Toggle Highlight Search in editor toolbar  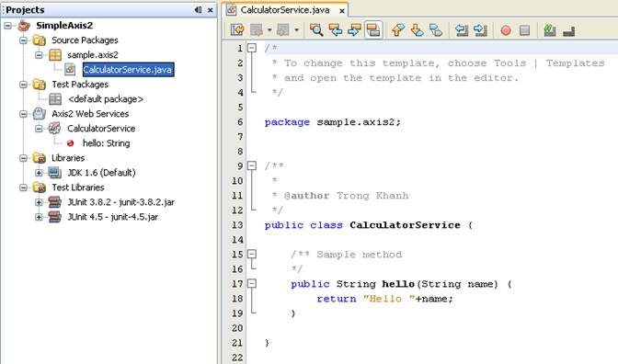(372, 30)
